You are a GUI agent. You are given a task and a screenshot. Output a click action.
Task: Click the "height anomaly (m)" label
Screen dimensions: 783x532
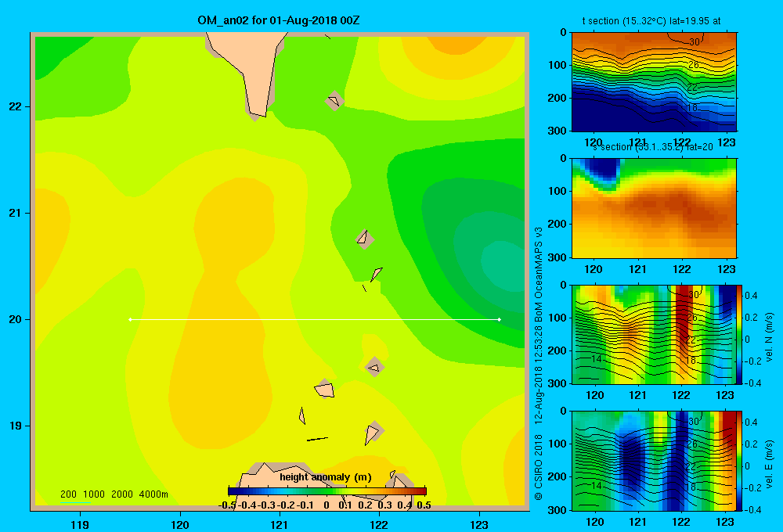tap(326, 477)
